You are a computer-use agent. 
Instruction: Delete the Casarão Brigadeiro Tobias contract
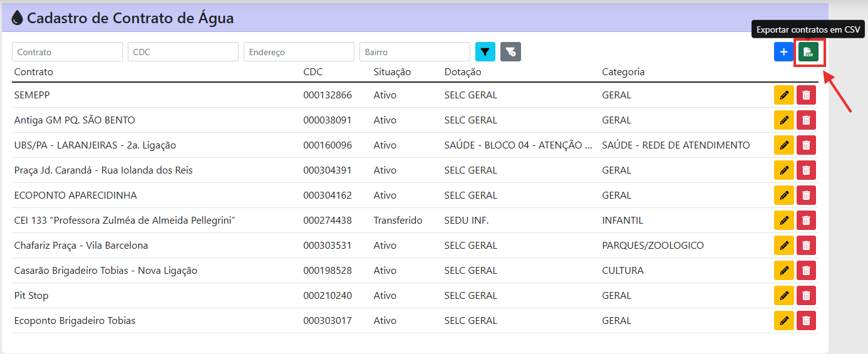click(806, 271)
